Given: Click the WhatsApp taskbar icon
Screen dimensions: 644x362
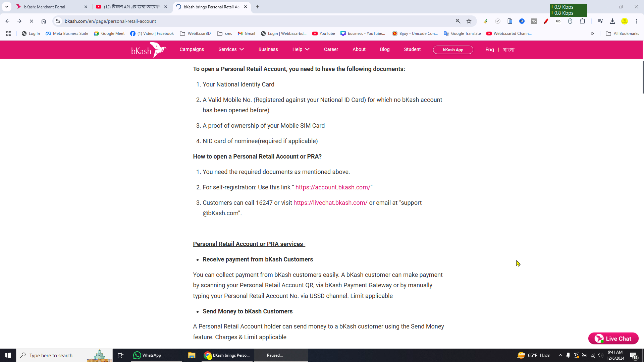Looking at the screenshot, I should [x=137, y=355].
